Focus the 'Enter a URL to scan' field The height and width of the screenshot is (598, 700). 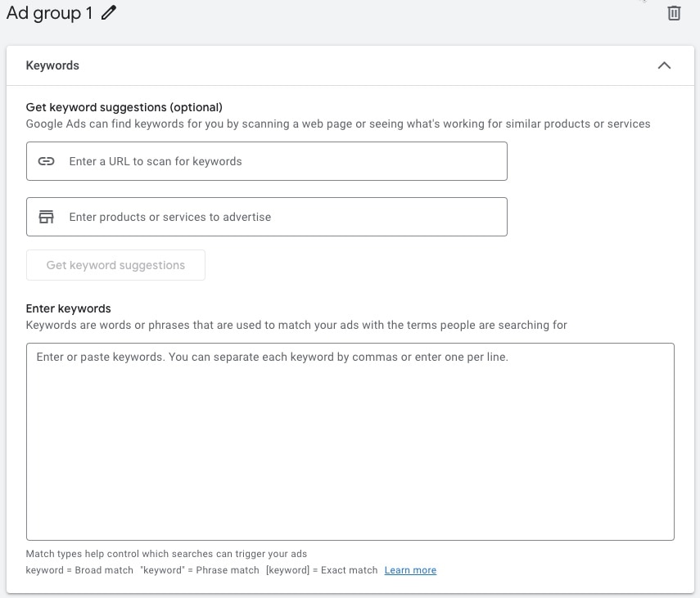pos(267,161)
